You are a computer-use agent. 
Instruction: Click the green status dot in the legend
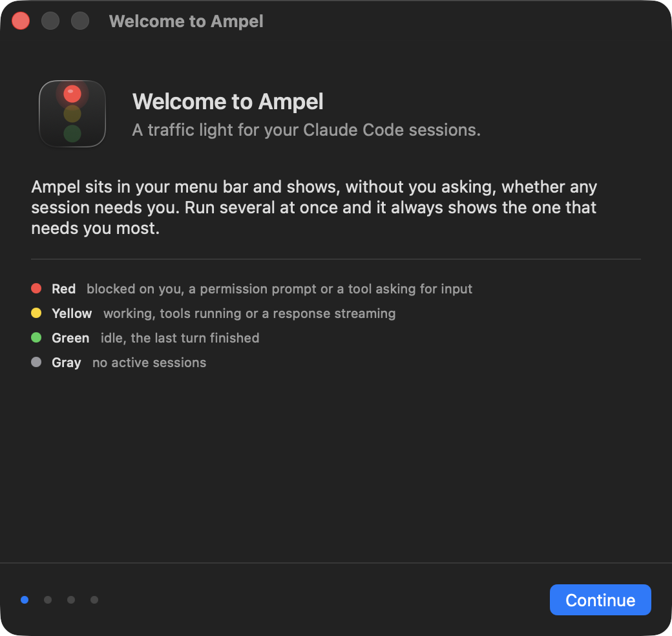36,338
